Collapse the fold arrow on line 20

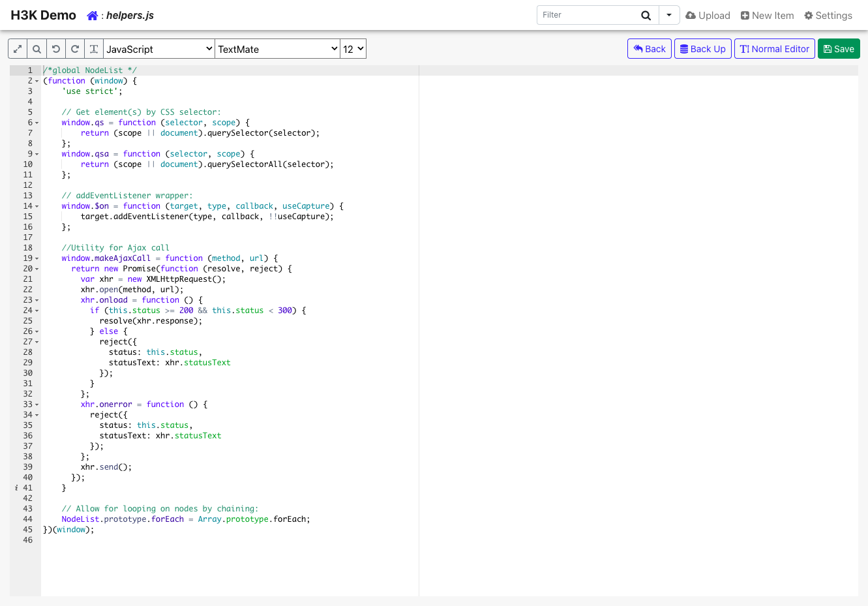37,269
